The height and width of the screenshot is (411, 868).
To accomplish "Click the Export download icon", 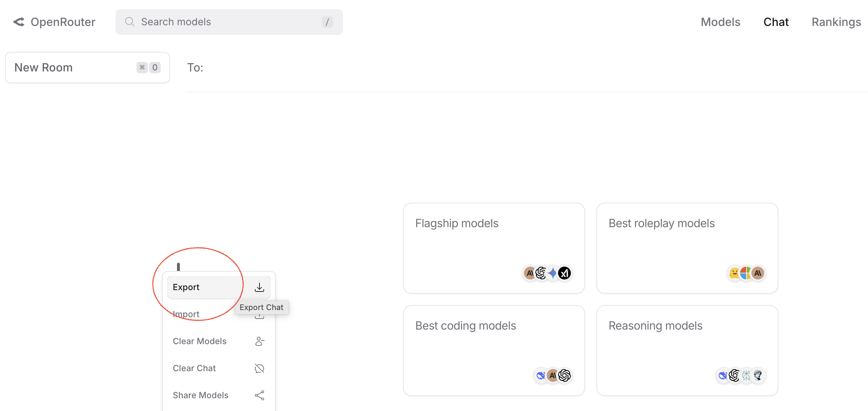I will (259, 287).
